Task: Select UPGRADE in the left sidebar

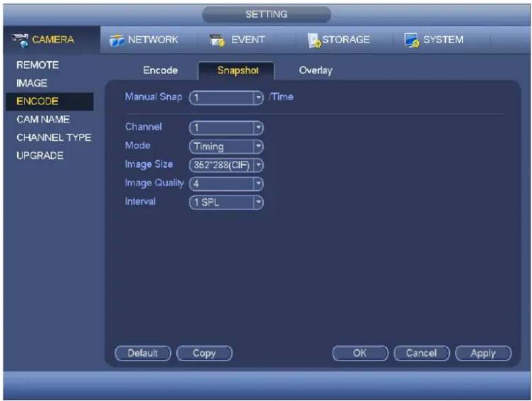Action: coord(40,155)
